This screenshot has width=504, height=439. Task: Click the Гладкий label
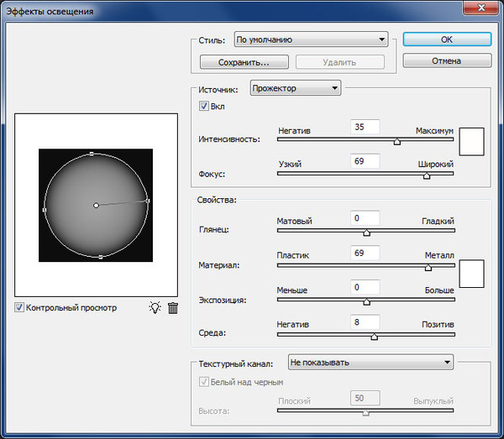tap(438, 221)
